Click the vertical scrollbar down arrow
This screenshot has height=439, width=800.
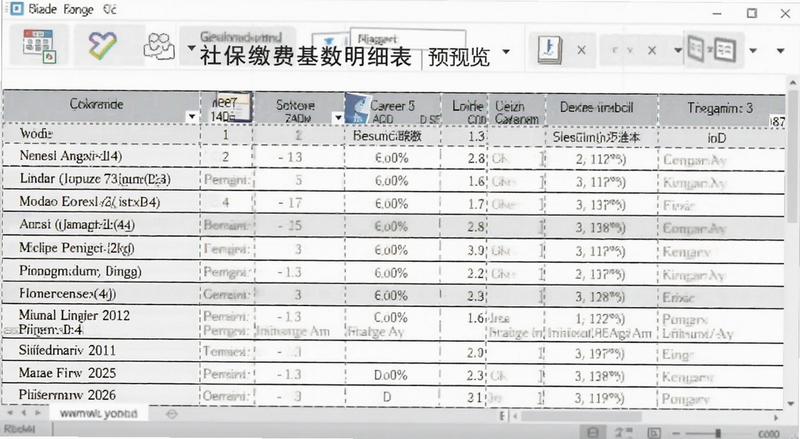793,404
